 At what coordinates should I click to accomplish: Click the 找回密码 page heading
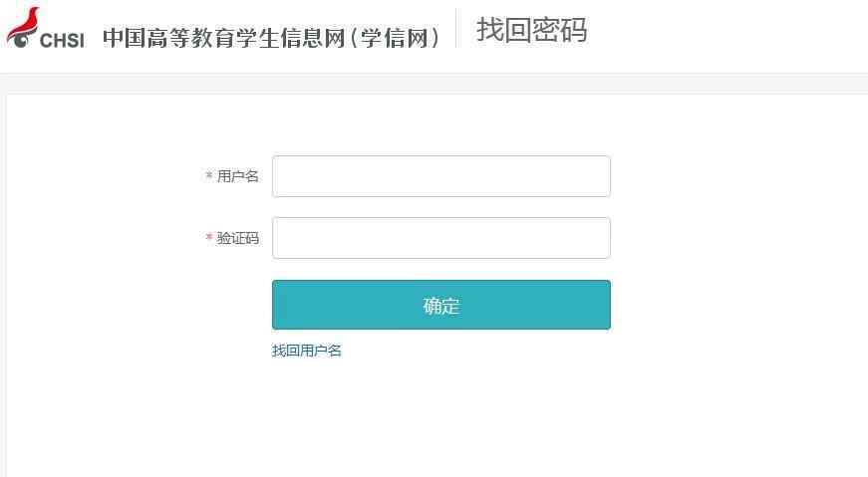tap(531, 30)
